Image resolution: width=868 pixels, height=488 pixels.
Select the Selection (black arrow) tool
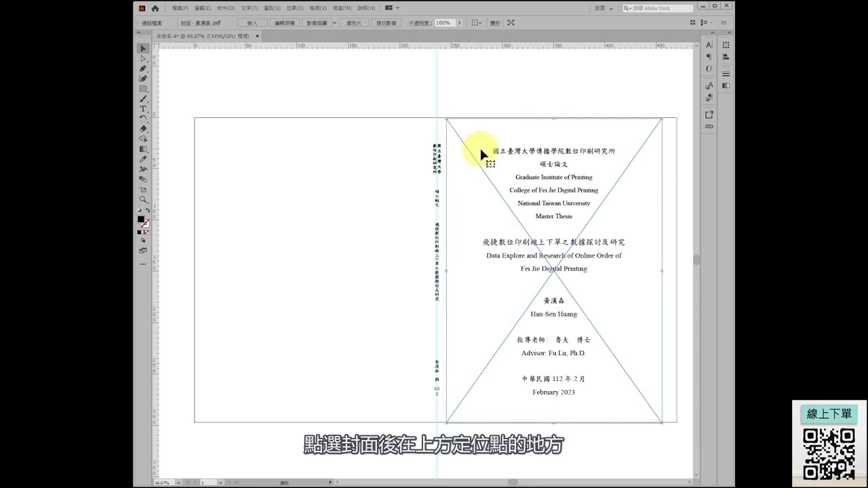click(x=143, y=49)
